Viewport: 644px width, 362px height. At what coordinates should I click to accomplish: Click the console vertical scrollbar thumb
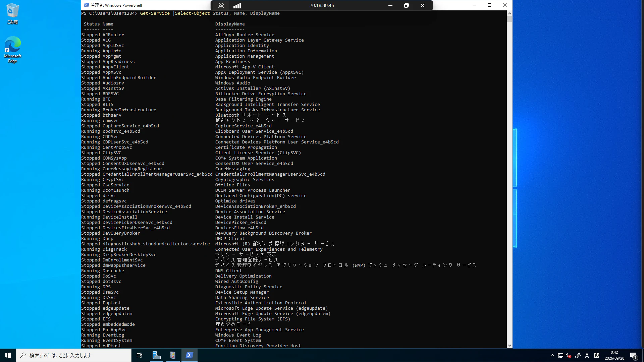click(x=509, y=19)
